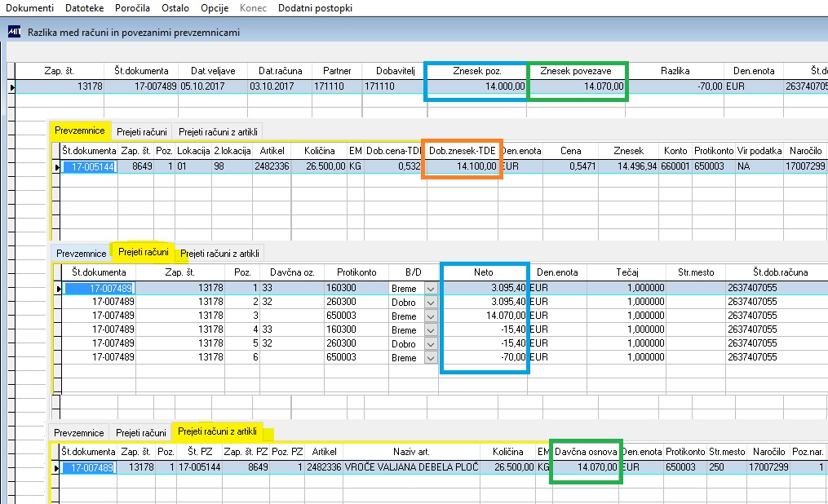The width and height of the screenshot is (828, 504).
Task: Click the highlighted 17-005144 document cell
Action: [89, 166]
